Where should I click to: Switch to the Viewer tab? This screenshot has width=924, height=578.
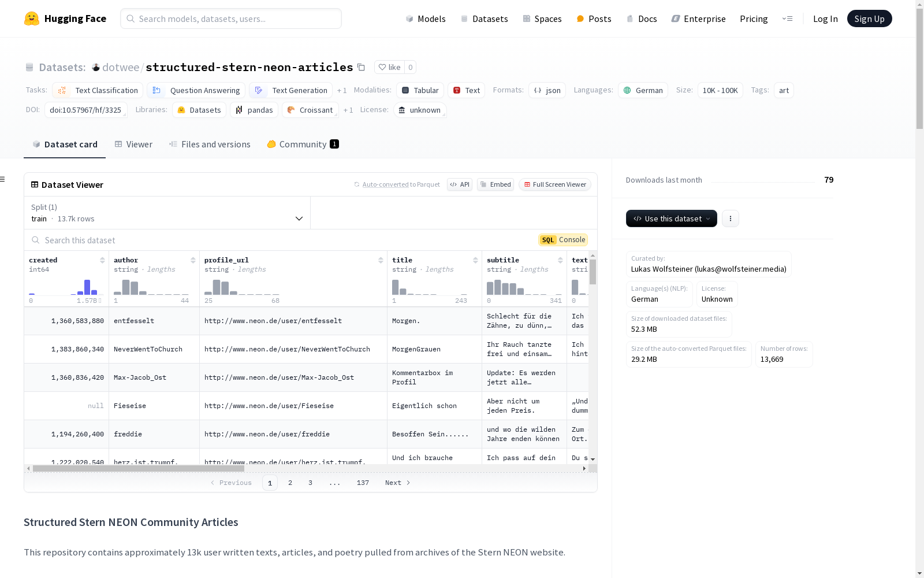coord(133,144)
